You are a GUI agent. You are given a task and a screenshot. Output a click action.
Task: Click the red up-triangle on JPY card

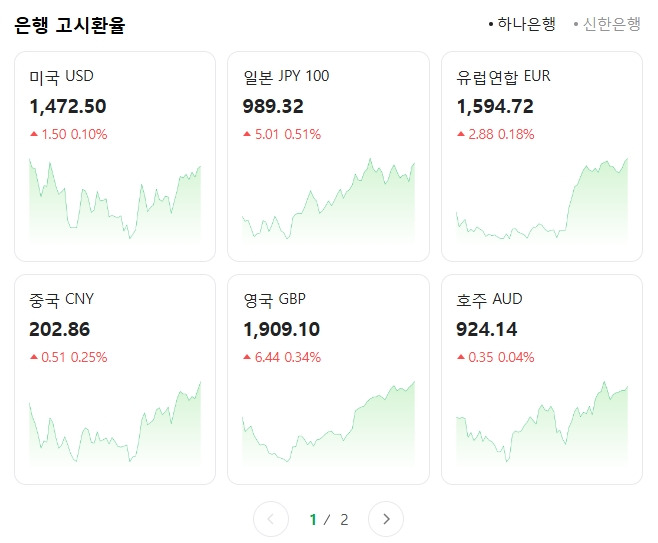247,134
